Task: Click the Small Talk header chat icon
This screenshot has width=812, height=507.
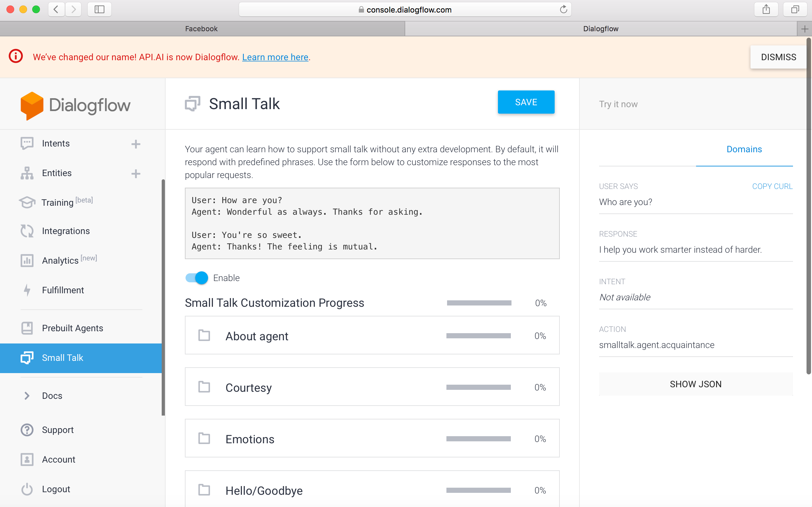Action: click(193, 104)
